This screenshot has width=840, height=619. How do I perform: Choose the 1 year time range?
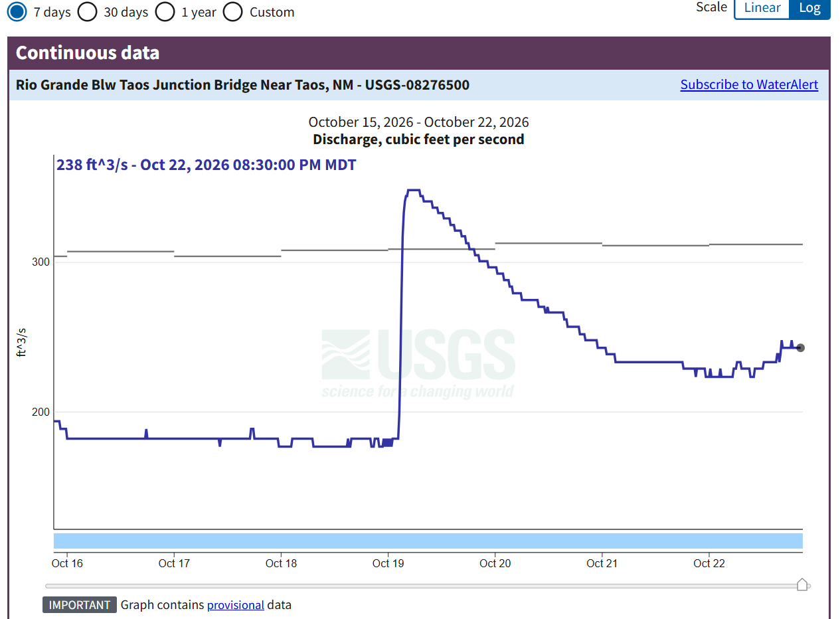(165, 12)
